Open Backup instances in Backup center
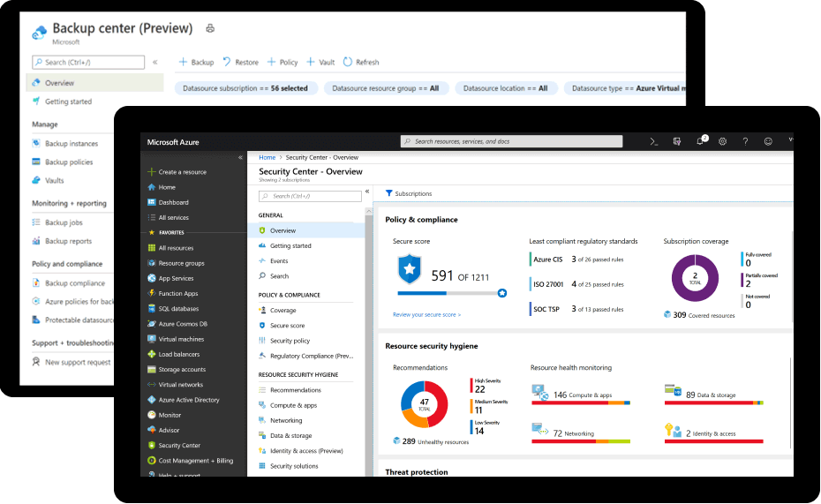The height and width of the screenshot is (504, 821). point(65,143)
